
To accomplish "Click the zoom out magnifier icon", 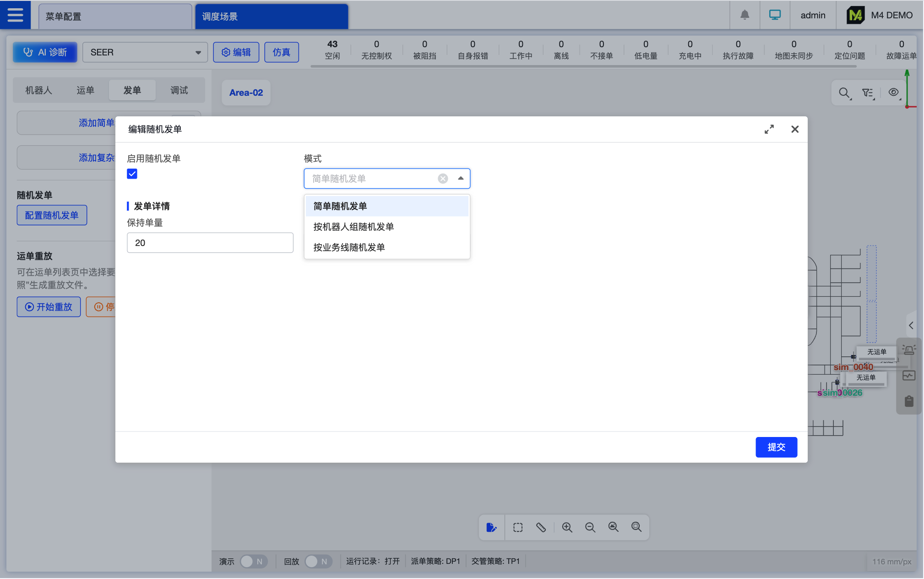I will (590, 527).
